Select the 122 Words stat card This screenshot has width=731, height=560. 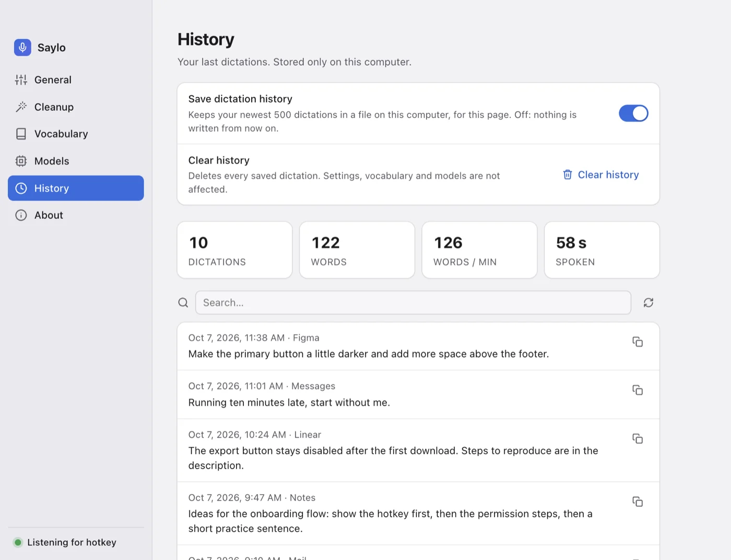pos(357,250)
